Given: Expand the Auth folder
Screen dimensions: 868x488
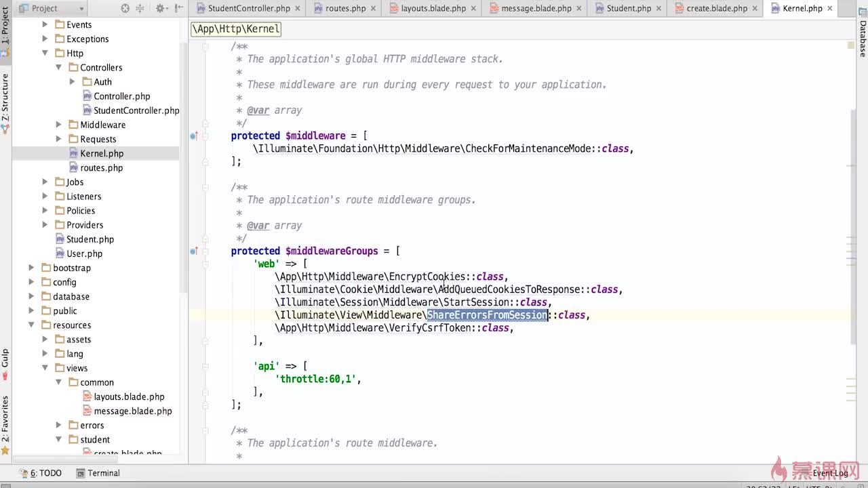Looking at the screenshot, I should click(x=72, y=81).
